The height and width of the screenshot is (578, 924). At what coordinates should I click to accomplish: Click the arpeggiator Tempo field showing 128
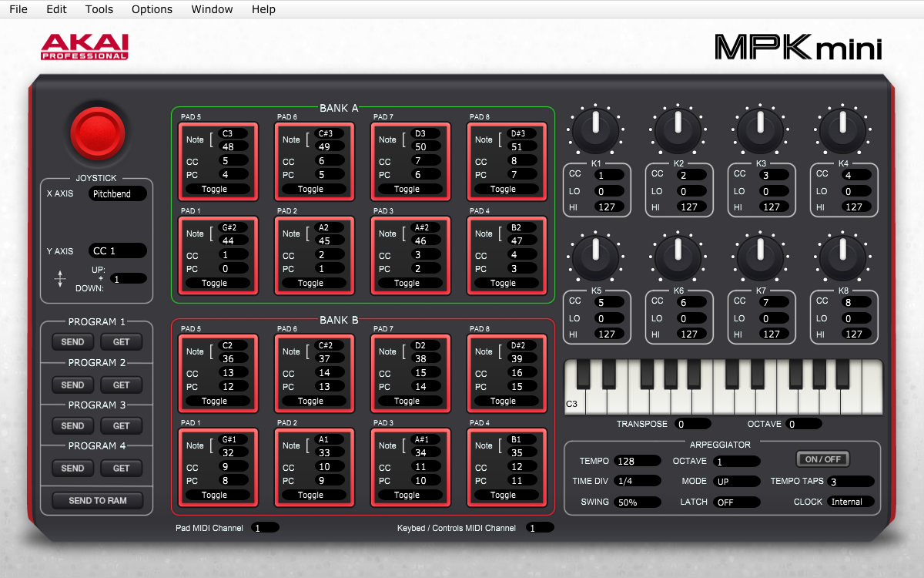click(638, 461)
